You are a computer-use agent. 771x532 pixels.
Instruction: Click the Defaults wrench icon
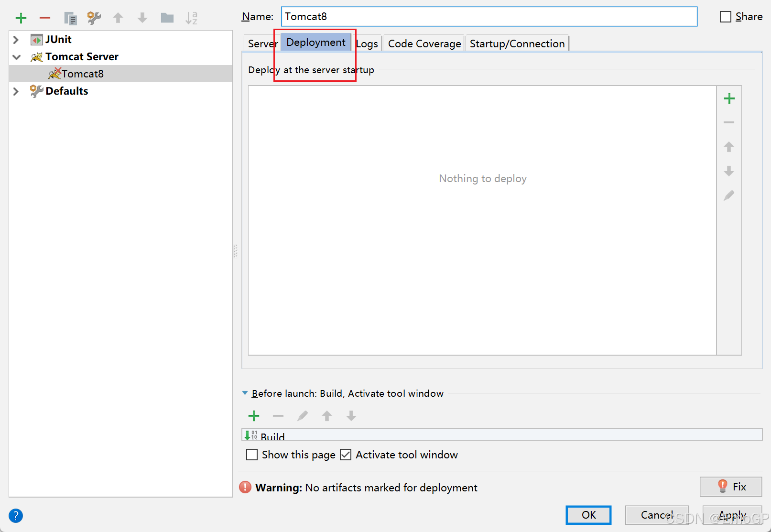36,91
